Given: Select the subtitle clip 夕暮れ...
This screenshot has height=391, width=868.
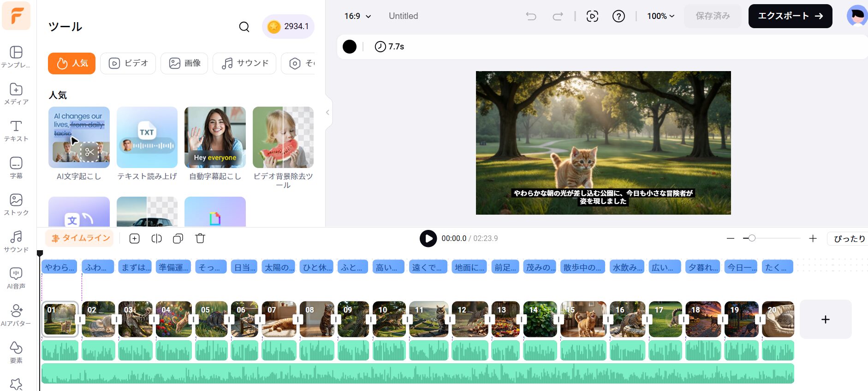Looking at the screenshot, I should (703, 267).
